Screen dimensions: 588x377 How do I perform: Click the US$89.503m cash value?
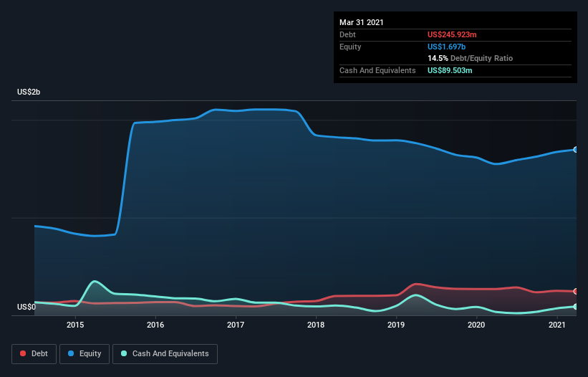pos(450,70)
